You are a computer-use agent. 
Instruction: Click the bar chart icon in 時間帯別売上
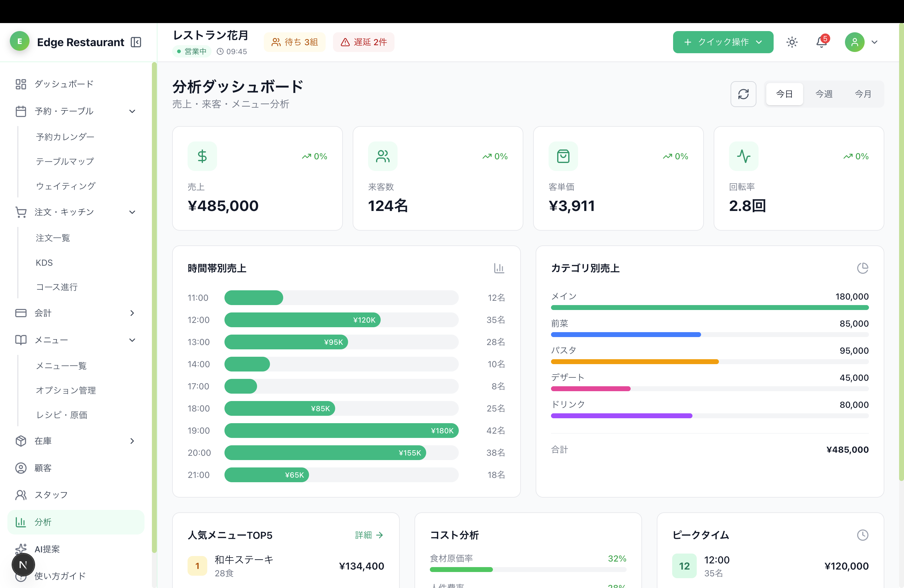point(499,268)
